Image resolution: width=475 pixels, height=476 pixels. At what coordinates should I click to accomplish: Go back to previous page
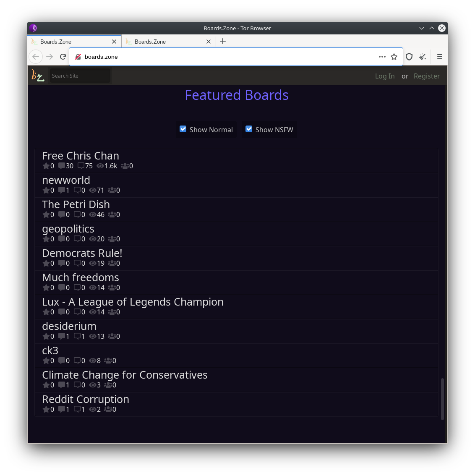(36, 57)
